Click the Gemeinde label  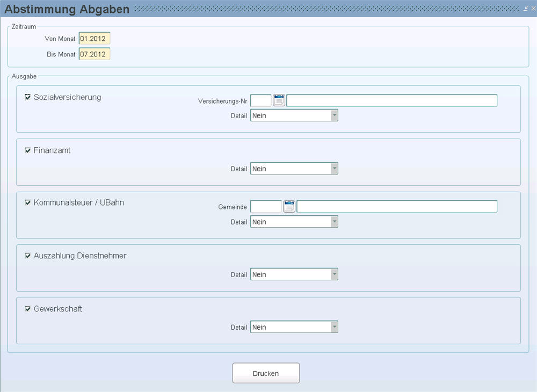[233, 207]
